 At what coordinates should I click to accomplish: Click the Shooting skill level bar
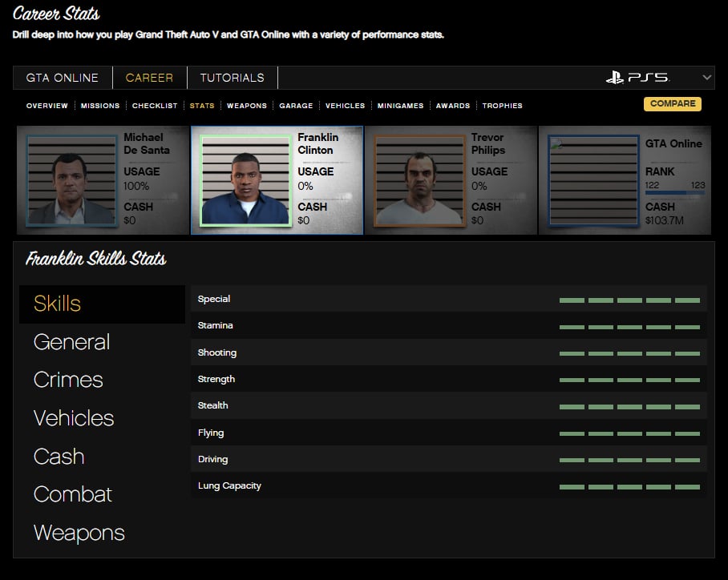[x=629, y=353]
